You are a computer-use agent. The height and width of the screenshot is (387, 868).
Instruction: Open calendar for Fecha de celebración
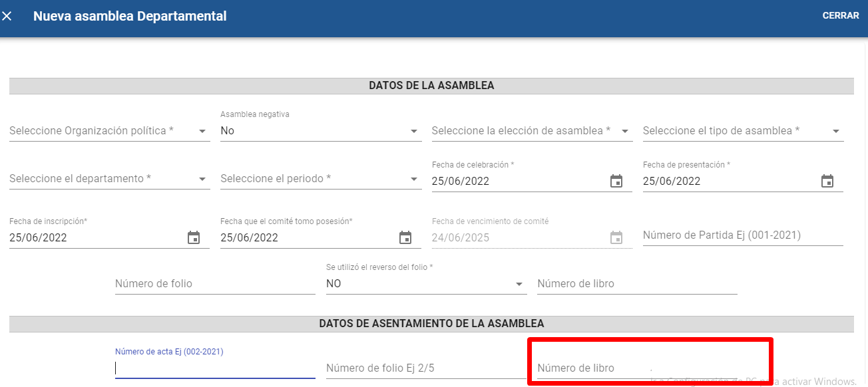616,181
